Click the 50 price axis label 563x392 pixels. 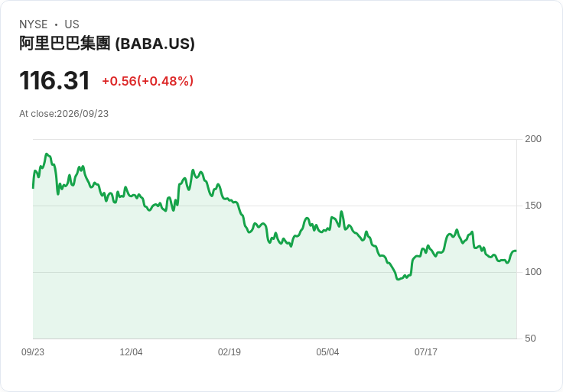pos(530,339)
